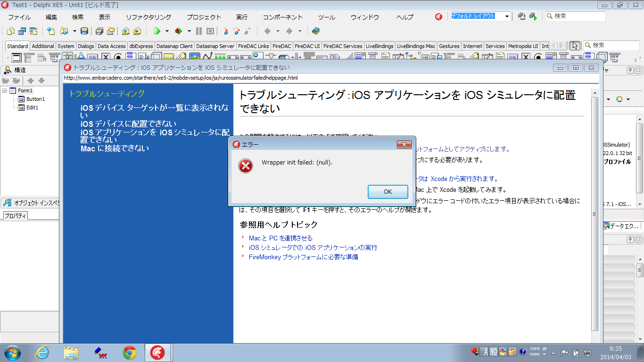The height and width of the screenshot is (362, 644).
Task: Open the リファクタリング menu
Action: pyautogui.click(x=149, y=17)
